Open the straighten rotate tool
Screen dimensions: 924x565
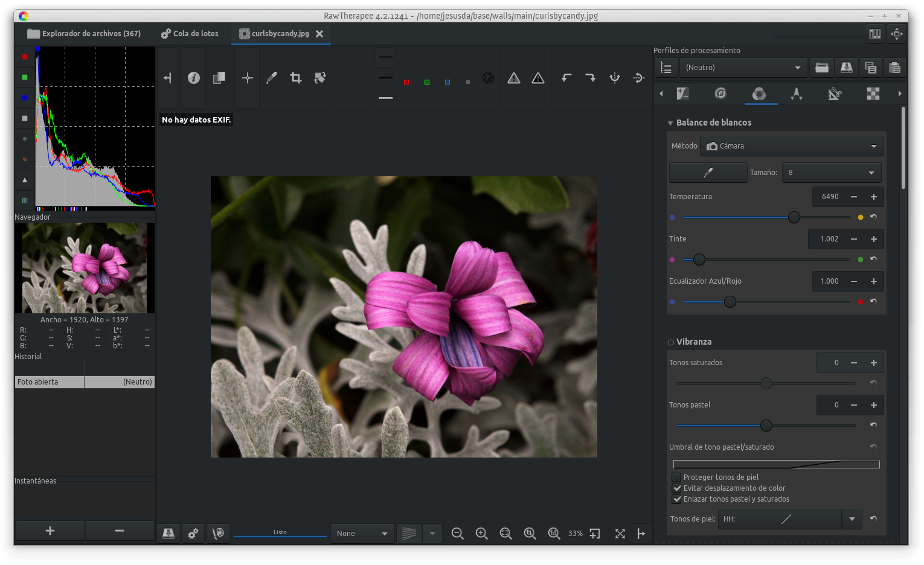point(320,78)
